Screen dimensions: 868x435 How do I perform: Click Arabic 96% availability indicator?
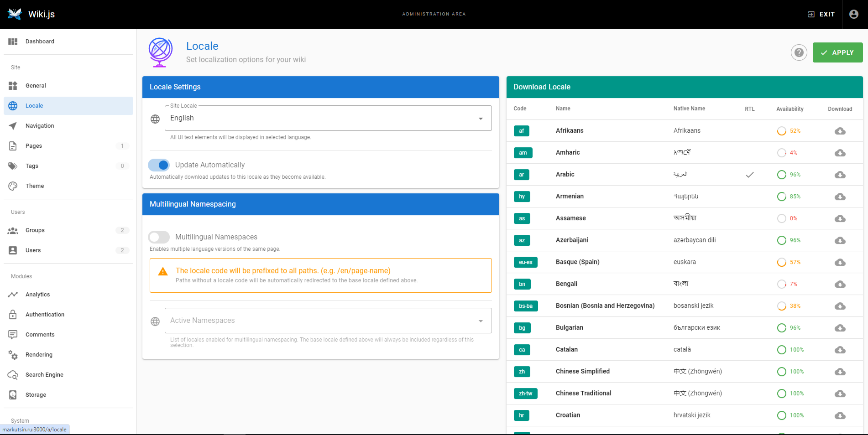pos(789,175)
